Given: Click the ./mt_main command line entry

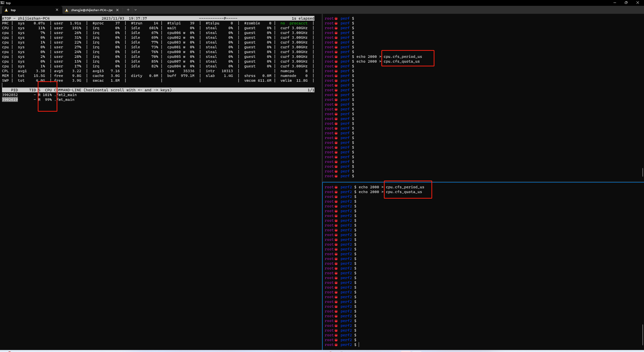Looking at the screenshot, I should [64, 100].
